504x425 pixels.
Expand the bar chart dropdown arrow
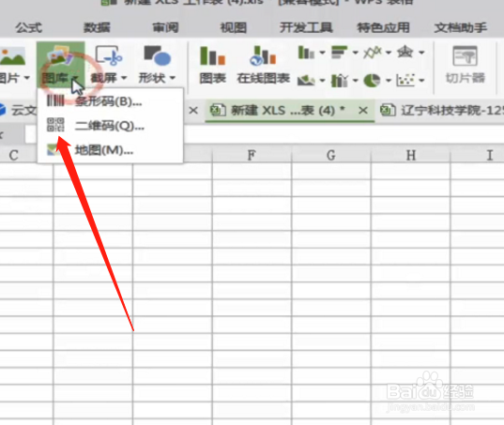[356, 53]
